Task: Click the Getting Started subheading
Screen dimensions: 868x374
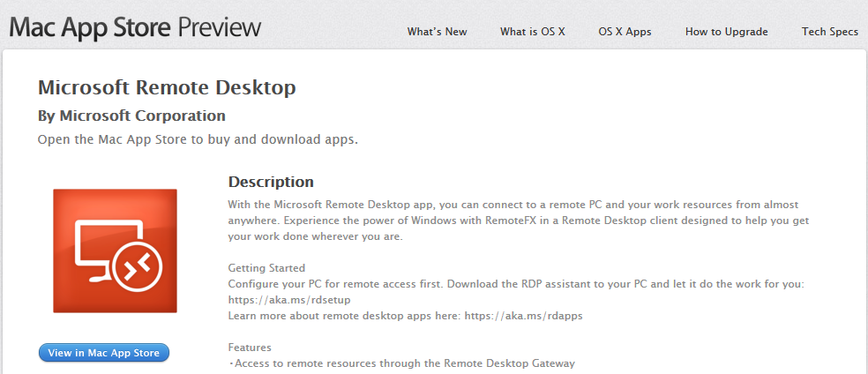Action: [x=266, y=268]
